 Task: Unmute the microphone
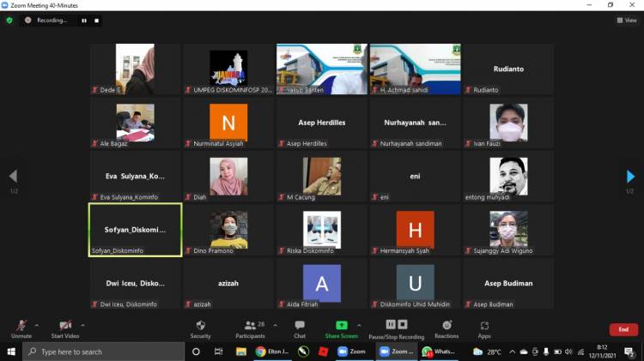pyautogui.click(x=21, y=326)
